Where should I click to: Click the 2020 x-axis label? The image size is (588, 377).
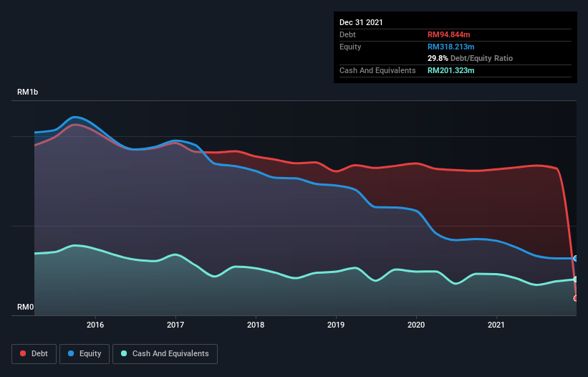pyautogui.click(x=416, y=325)
